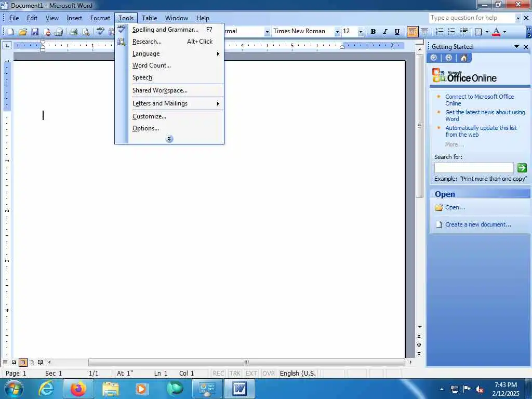Expand the Tools menu chevron

[x=169, y=139]
